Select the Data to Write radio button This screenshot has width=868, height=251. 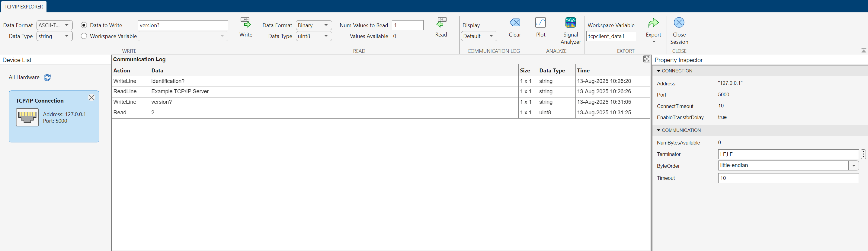click(84, 25)
